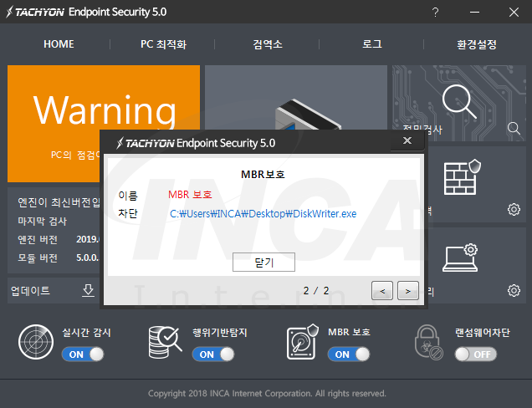This screenshot has width=532, height=408.
Task: Turn on the 랜섬웨어차단 toggle
Action: click(x=476, y=354)
